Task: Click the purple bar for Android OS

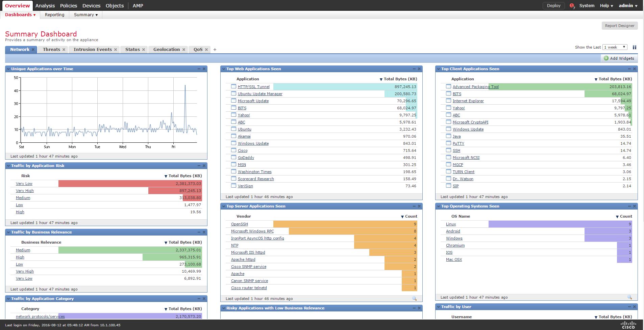Action: point(608,231)
